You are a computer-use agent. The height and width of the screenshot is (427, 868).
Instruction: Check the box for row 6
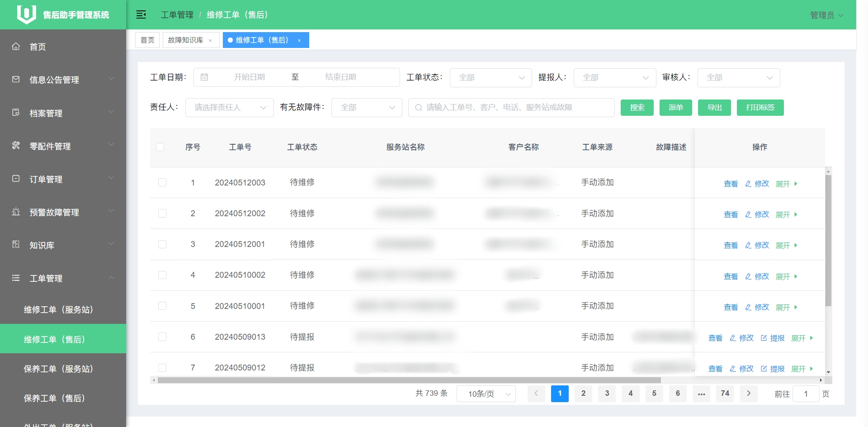click(x=162, y=337)
